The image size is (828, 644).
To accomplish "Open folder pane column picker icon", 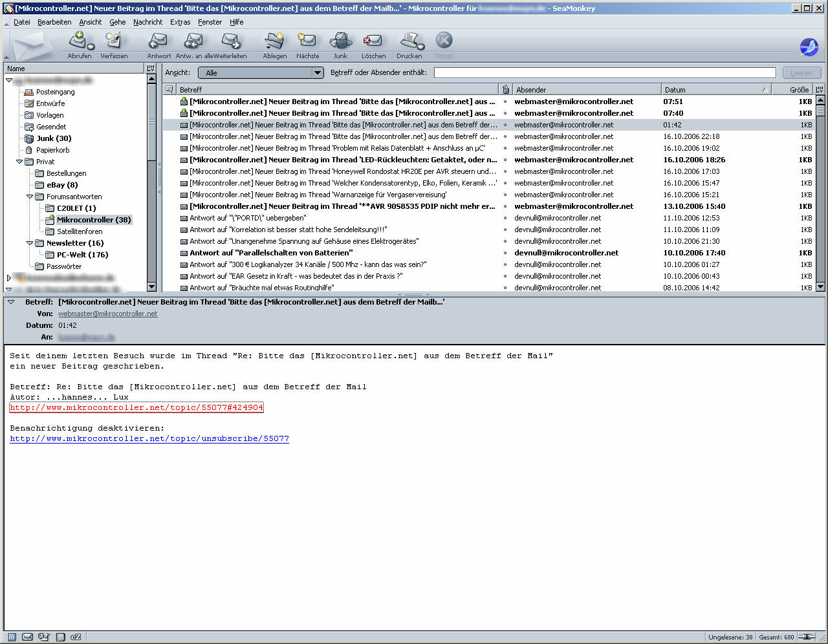I will point(151,69).
